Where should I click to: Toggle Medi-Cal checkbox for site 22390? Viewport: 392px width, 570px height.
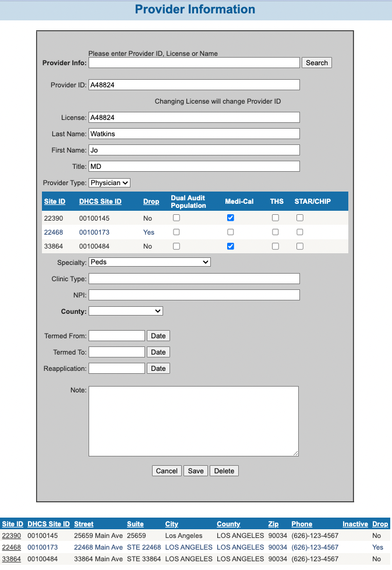tap(230, 218)
